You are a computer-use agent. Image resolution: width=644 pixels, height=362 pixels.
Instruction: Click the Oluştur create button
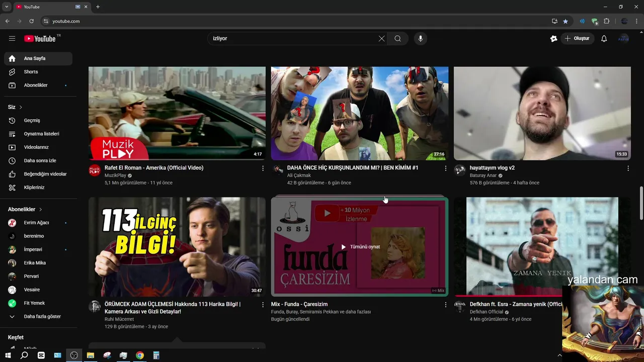pos(578,39)
